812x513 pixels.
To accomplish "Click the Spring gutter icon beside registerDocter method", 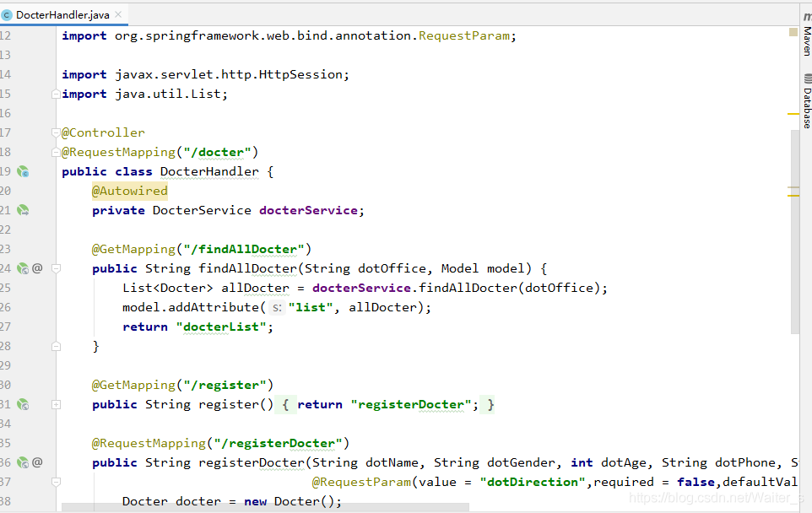I will tap(23, 462).
